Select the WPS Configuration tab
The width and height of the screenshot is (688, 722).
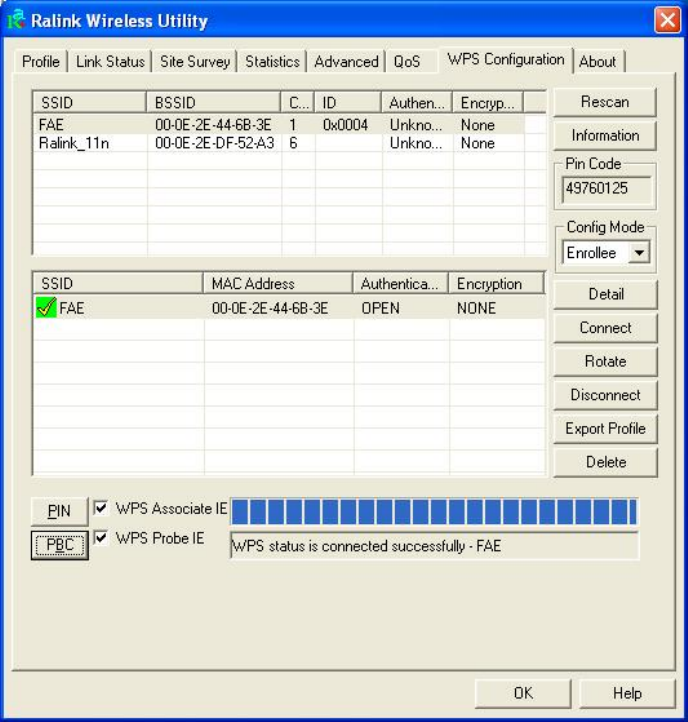[506, 59]
